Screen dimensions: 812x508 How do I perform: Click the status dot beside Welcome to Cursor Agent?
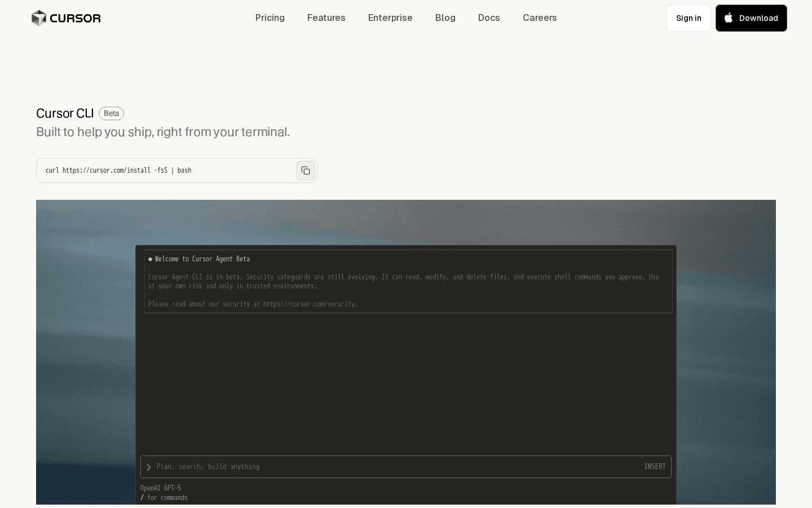click(150, 259)
